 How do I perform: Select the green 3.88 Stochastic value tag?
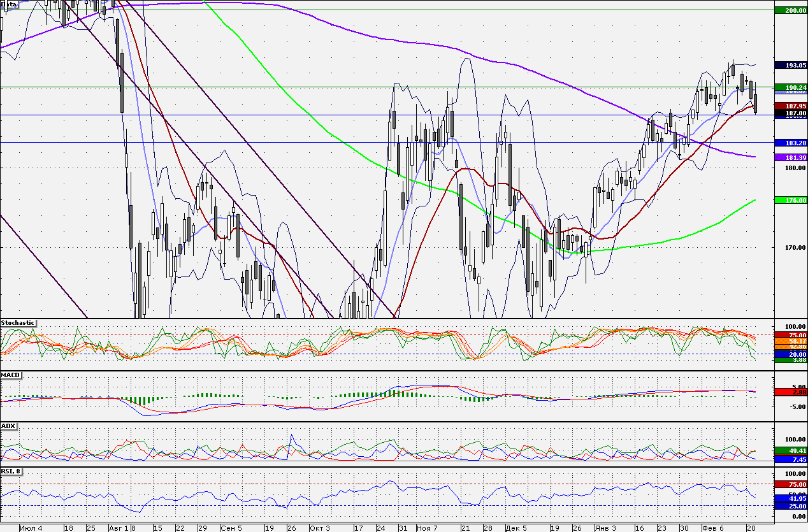point(790,360)
